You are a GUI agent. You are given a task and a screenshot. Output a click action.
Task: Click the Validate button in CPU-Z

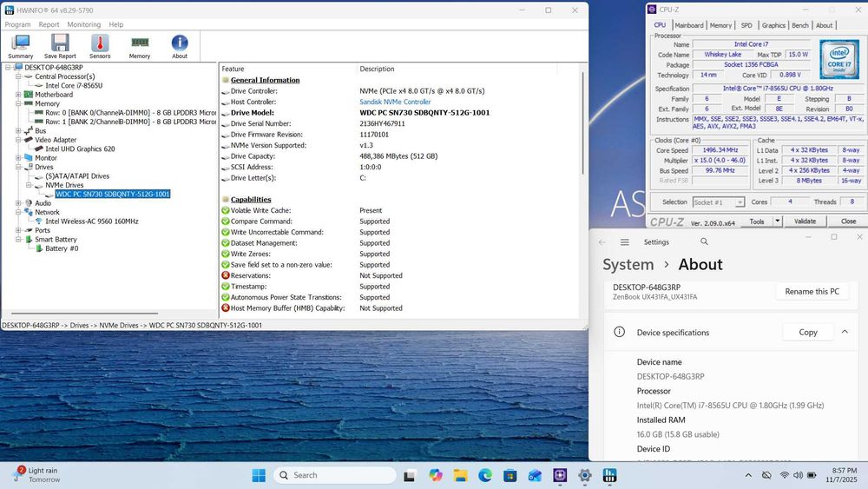pyautogui.click(x=805, y=221)
